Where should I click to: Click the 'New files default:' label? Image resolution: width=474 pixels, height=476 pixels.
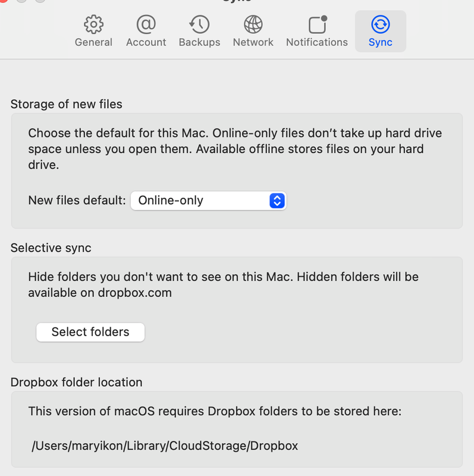[77, 201]
